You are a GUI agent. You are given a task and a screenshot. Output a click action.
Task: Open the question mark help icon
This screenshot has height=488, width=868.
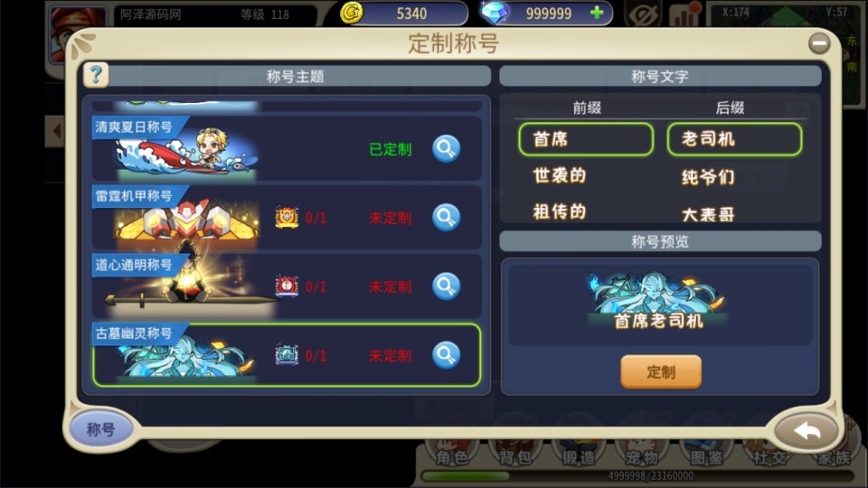tap(96, 75)
